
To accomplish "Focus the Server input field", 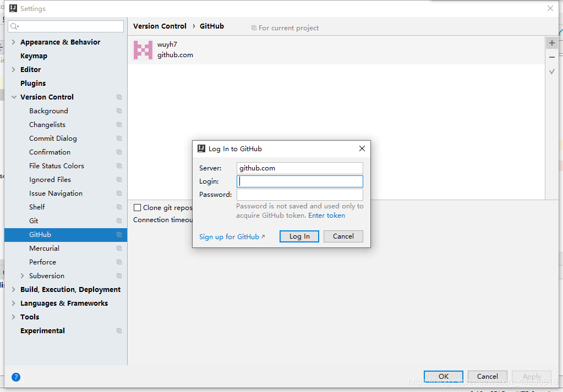I will [x=300, y=168].
